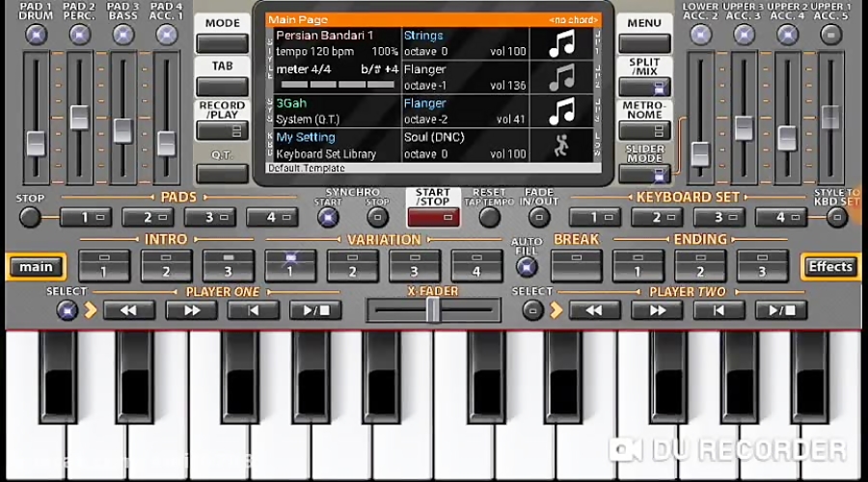
Task: Choose Variation 3
Action: pos(414,266)
